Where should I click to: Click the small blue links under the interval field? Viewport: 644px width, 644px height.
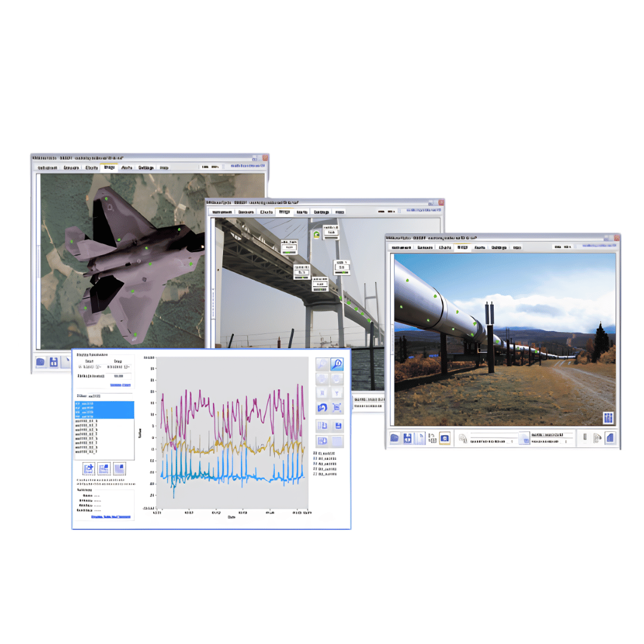coord(120,385)
